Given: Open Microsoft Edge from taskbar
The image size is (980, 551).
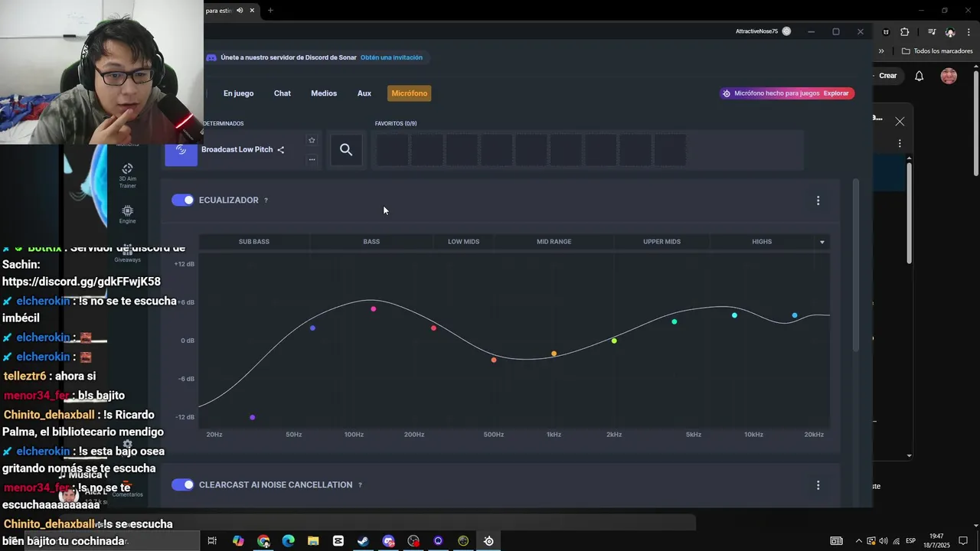Looking at the screenshot, I should click(x=288, y=541).
